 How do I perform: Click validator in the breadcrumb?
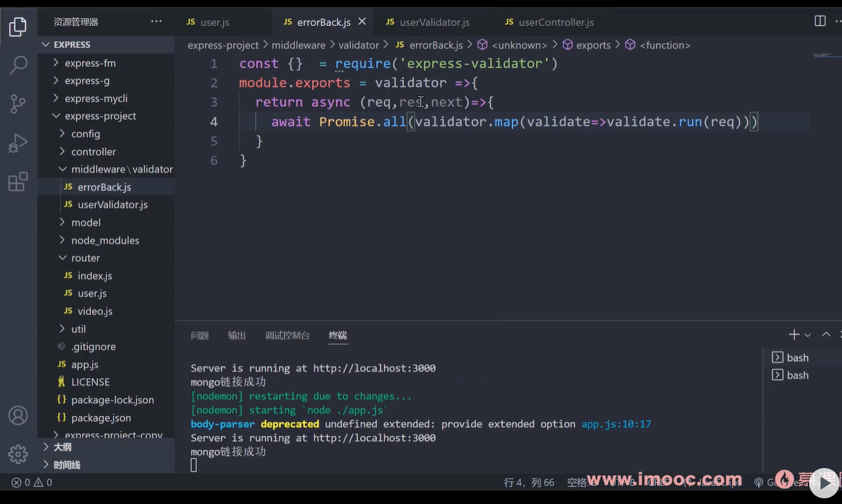[x=359, y=45]
